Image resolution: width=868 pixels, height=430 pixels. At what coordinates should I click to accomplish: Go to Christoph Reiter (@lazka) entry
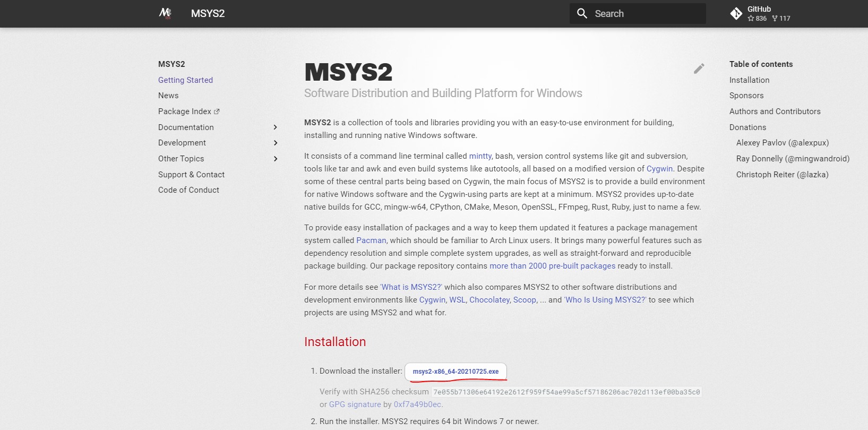[782, 175]
